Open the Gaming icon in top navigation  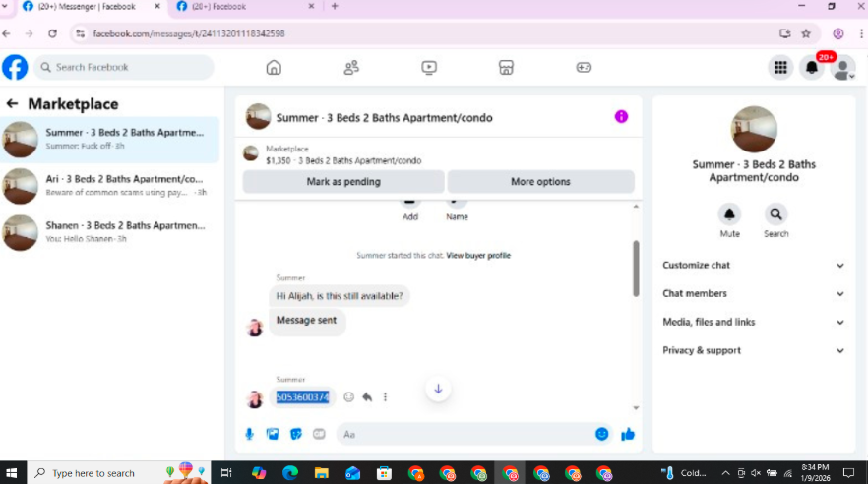[x=584, y=68]
